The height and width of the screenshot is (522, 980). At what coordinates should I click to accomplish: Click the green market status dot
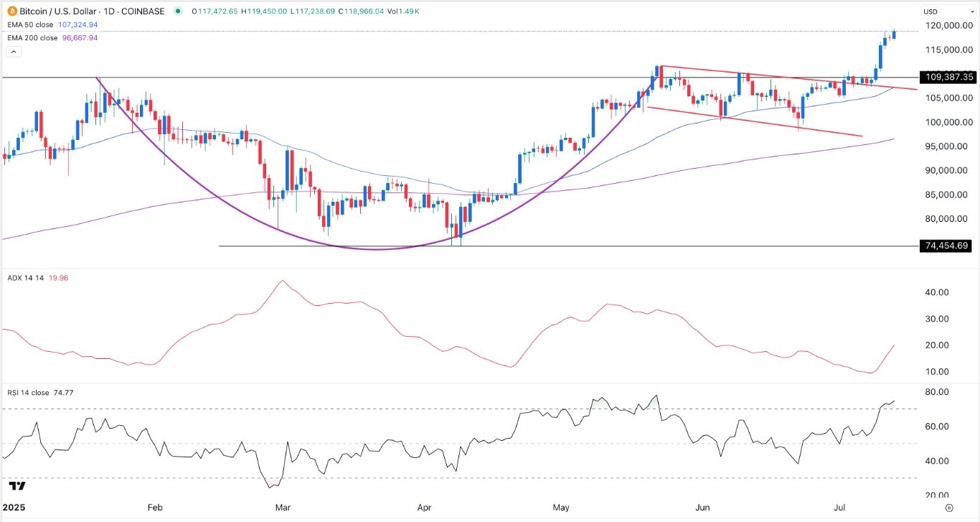coord(177,11)
